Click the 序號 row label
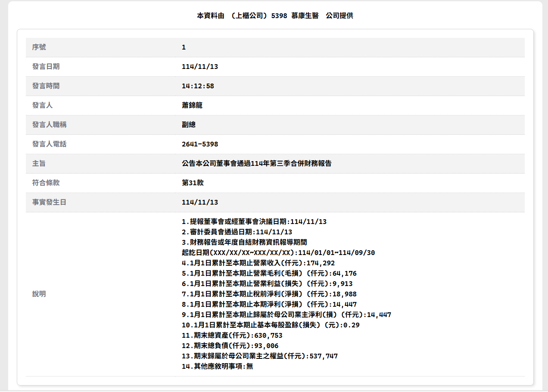The image size is (548, 392). (x=39, y=47)
